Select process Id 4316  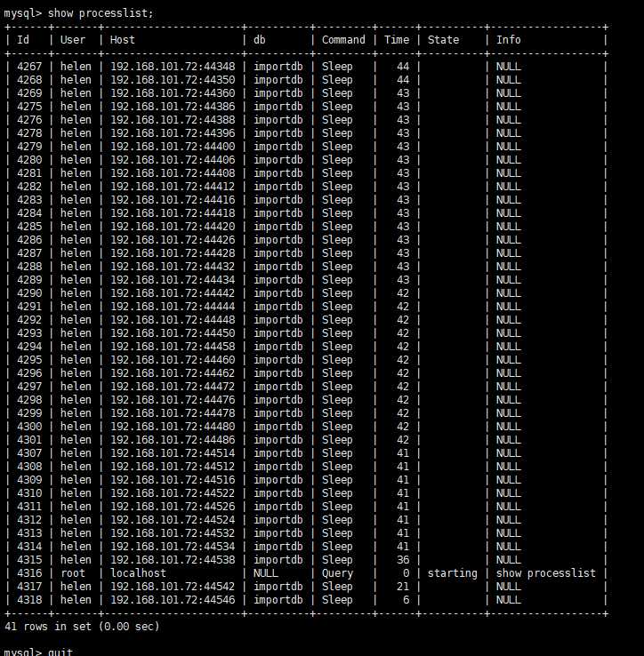(29, 573)
